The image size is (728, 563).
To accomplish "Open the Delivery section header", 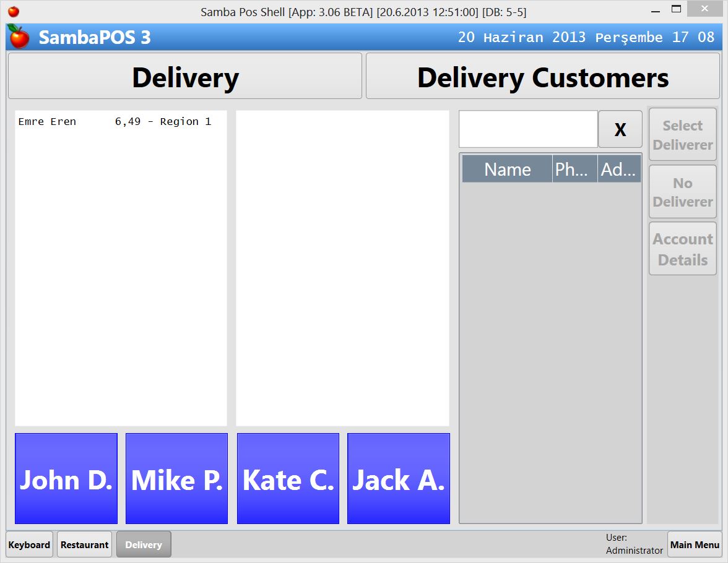I will coord(184,75).
